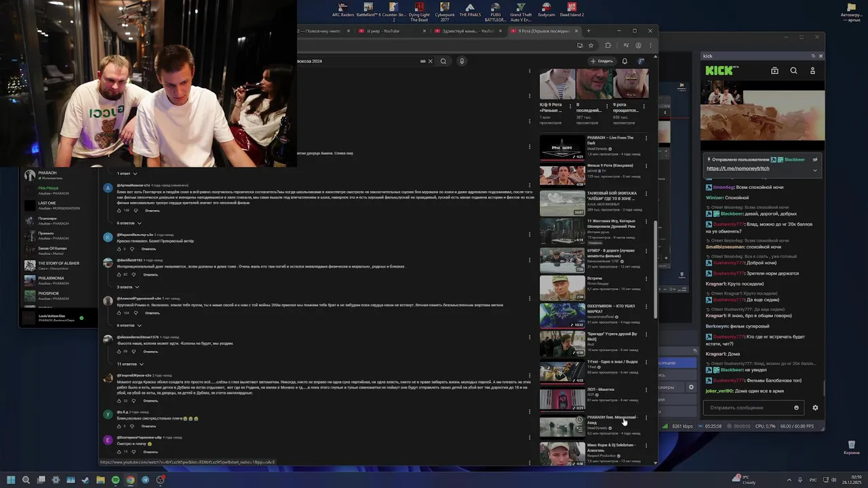Like the Кирилл Вальтер comment
This screenshot has height=488, width=868.
tap(119, 249)
